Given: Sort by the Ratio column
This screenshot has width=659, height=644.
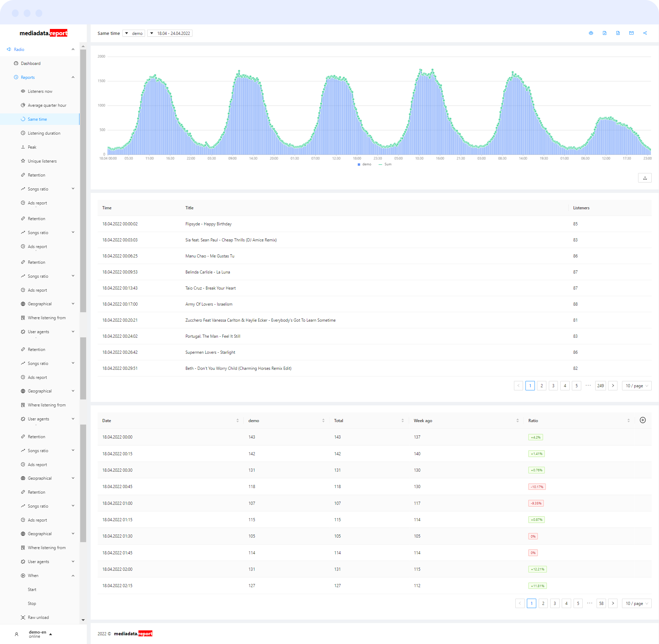Looking at the screenshot, I should tap(629, 420).
